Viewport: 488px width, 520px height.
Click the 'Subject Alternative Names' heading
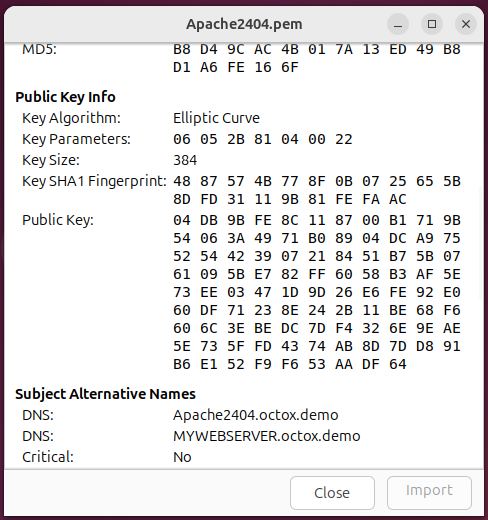click(x=105, y=394)
